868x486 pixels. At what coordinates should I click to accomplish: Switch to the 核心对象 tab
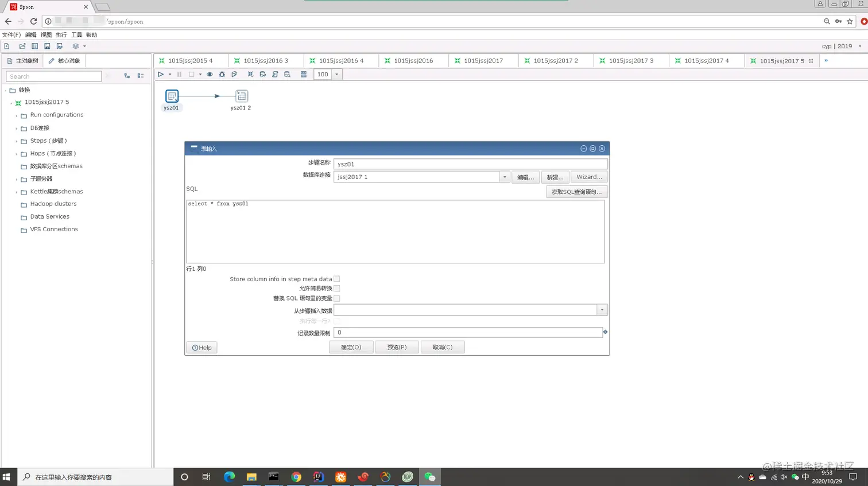(64, 60)
